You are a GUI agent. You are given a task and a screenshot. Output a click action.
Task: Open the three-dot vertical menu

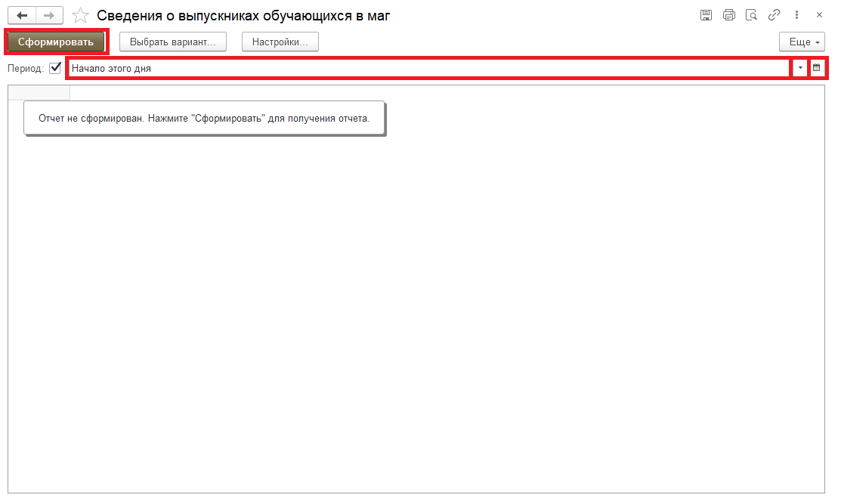(x=796, y=15)
